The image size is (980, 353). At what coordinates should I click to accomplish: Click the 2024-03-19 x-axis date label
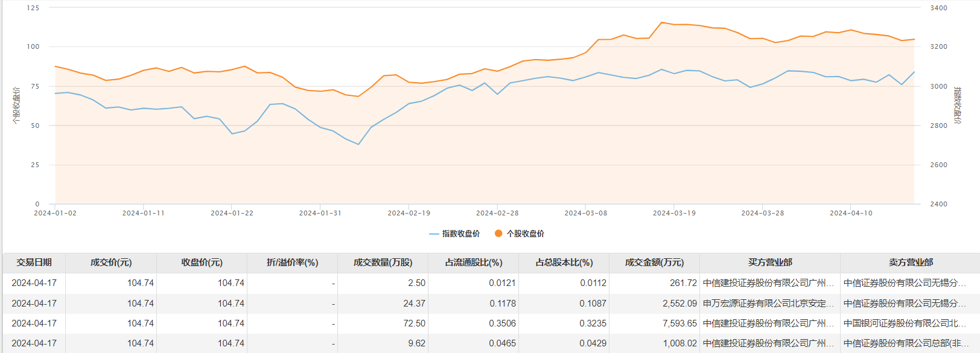674,213
